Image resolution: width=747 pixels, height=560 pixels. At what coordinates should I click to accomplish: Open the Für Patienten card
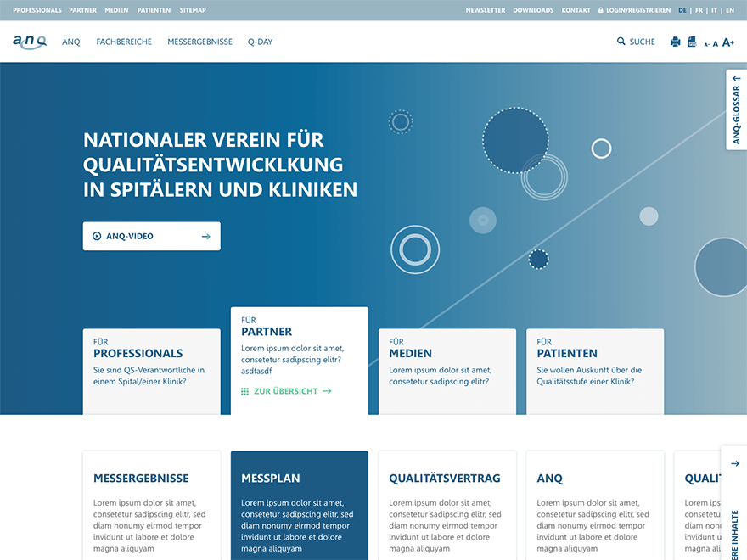tap(595, 372)
